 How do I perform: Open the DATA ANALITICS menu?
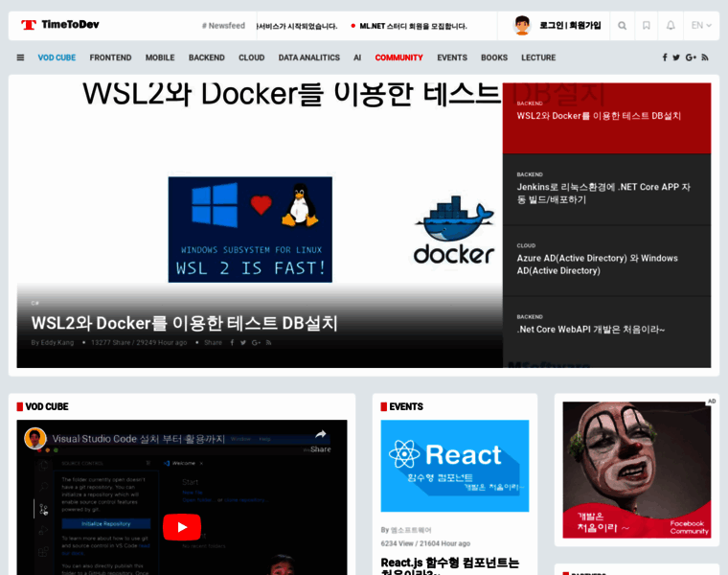point(309,57)
